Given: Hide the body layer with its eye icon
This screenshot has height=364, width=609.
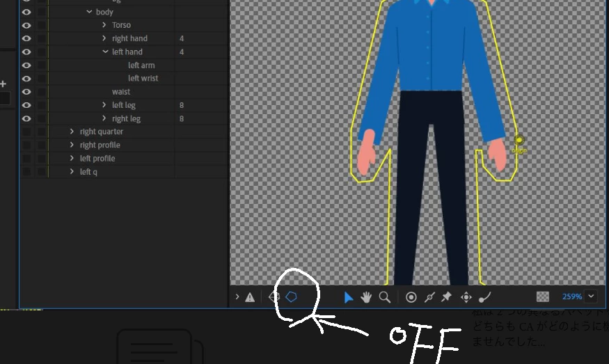Looking at the screenshot, I should [x=26, y=12].
